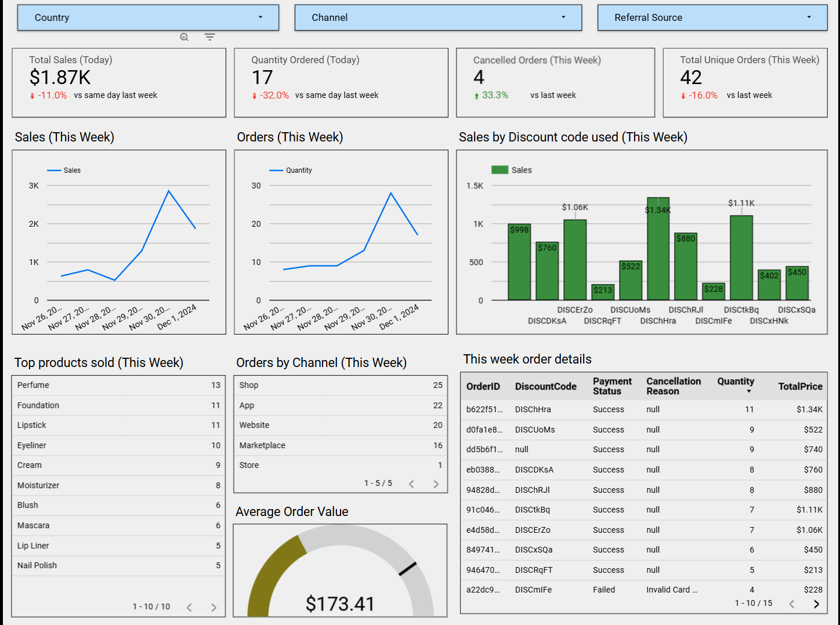This screenshot has width=840, height=625.
Task: Select the Lipstick row in Top products
Action: [118, 425]
